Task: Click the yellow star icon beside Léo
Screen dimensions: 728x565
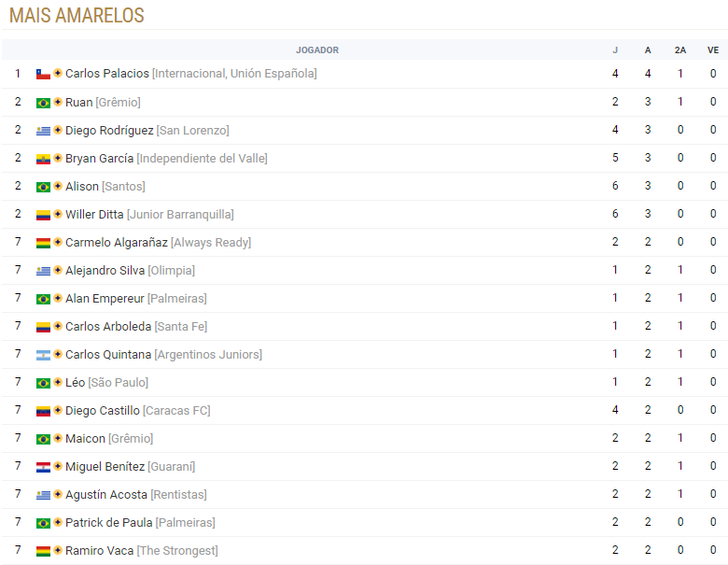Action: (58, 382)
